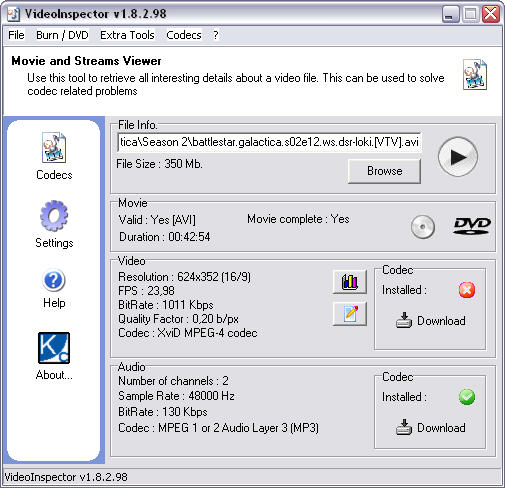Click the Browse button
The width and height of the screenshot is (505, 488).
(x=384, y=171)
